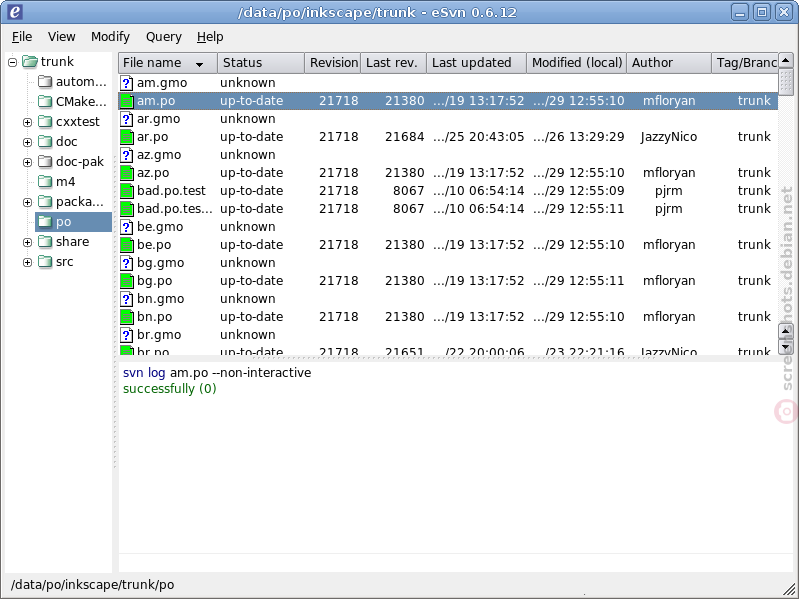Open the Help menu
This screenshot has width=799, height=599.
click(x=210, y=37)
